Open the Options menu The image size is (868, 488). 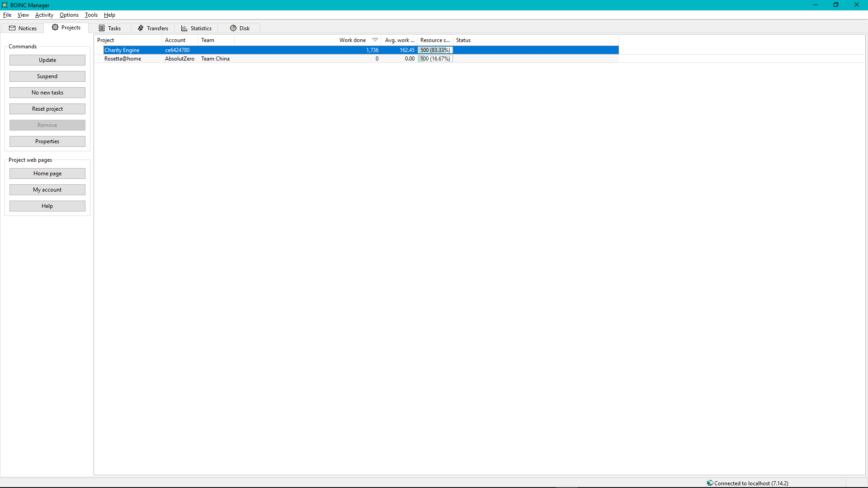[69, 15]
